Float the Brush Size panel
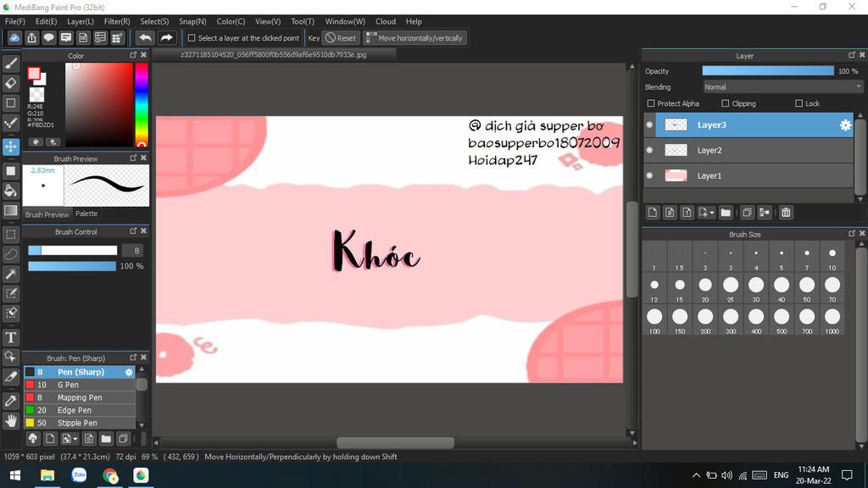The height and width of the screenshot is (488, 868). point(852,234)
